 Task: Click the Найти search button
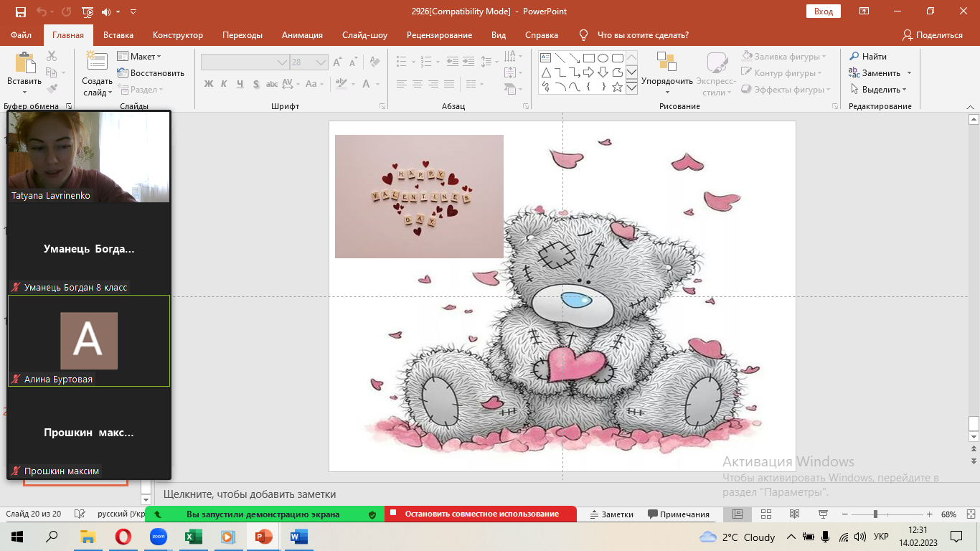(x=869, y=56)
